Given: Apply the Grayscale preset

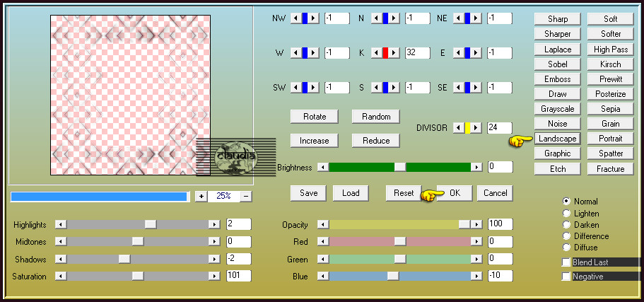Looking at the screenshot, I should pos(557,109).
